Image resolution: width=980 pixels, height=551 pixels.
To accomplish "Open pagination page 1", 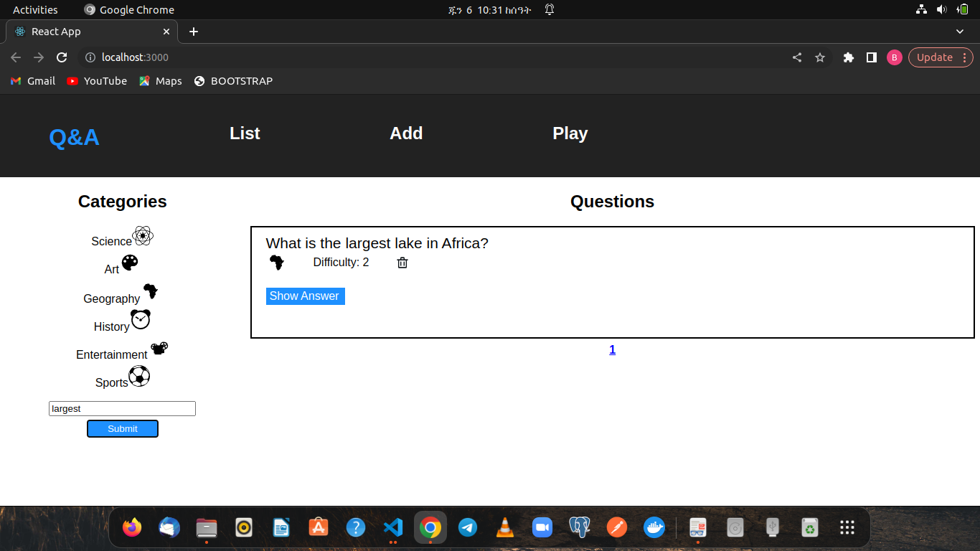I will click(x=612, y=349).
